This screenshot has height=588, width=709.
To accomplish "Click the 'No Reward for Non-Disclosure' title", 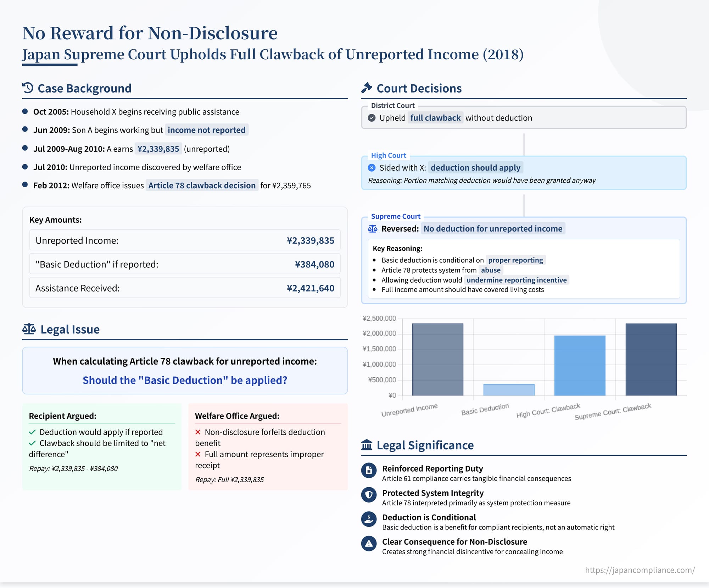I will [150, 33].
